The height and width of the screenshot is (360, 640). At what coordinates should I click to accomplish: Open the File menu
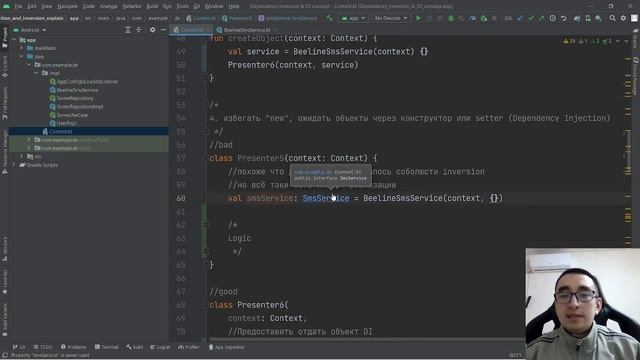[18, 6]
